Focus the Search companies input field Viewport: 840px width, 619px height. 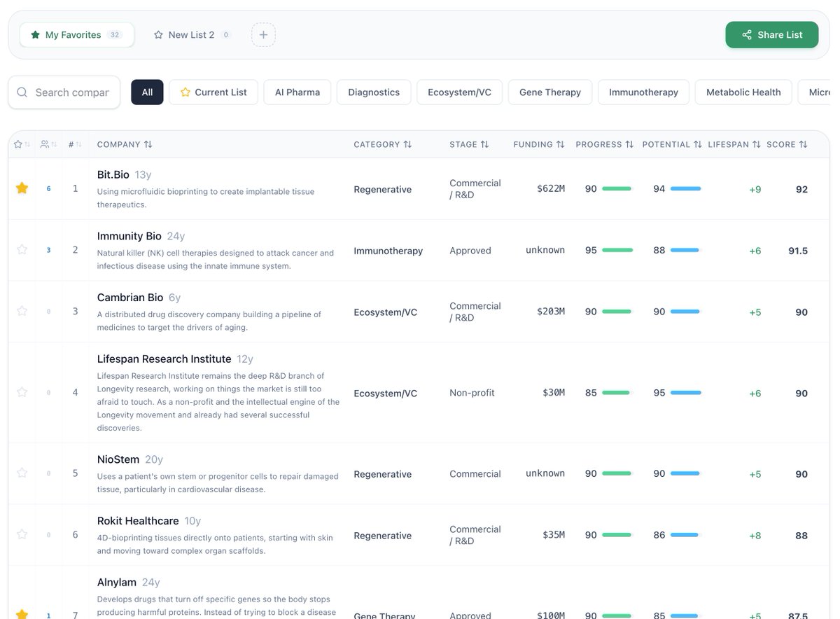pyautogui.click(x=64, y=92)
